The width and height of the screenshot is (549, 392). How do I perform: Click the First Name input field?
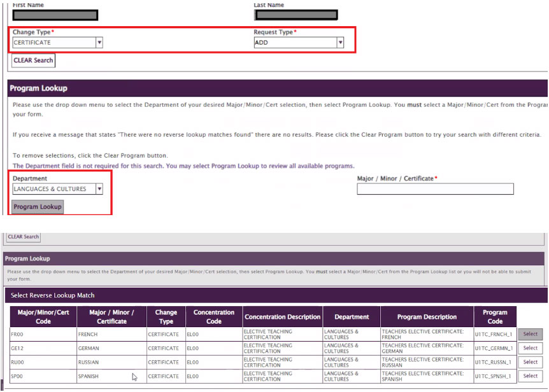point(55,15)
